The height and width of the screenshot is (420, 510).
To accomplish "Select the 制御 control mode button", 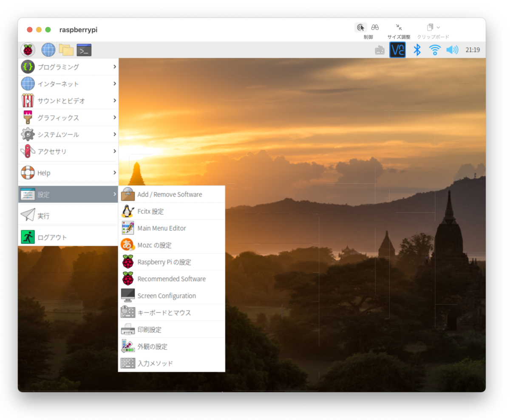I will tap(361, 27).
